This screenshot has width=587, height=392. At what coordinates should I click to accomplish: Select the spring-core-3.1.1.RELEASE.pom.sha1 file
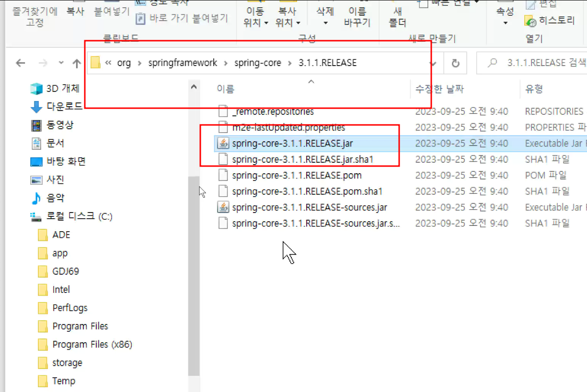[x=307, y=191]
